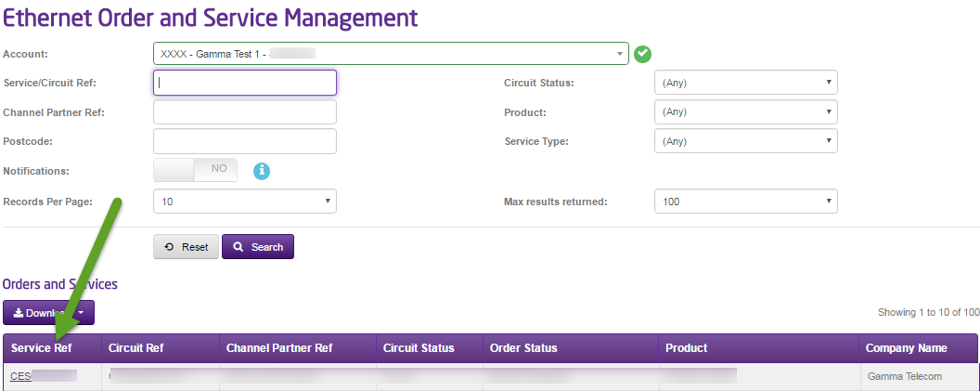This screenshot has height=391, width=980.
Task: Sort by the Order Status column header
Action: pyautogui.click(x=571, y=348)
